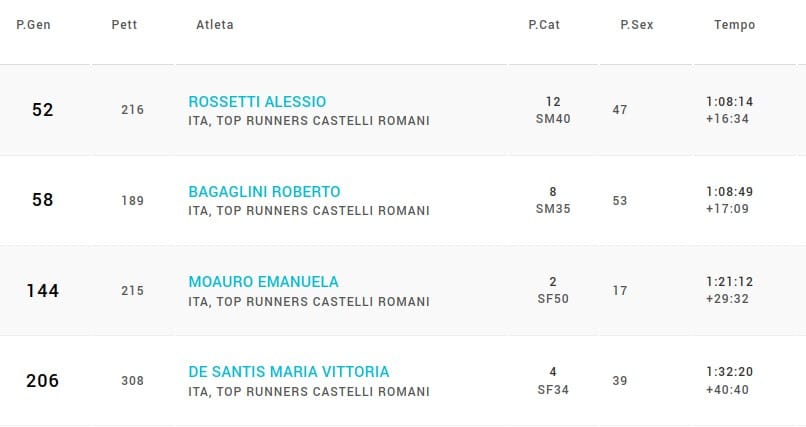Click the SM40 category cell
This screenshot has width=806, height=427.
[552, 119]
